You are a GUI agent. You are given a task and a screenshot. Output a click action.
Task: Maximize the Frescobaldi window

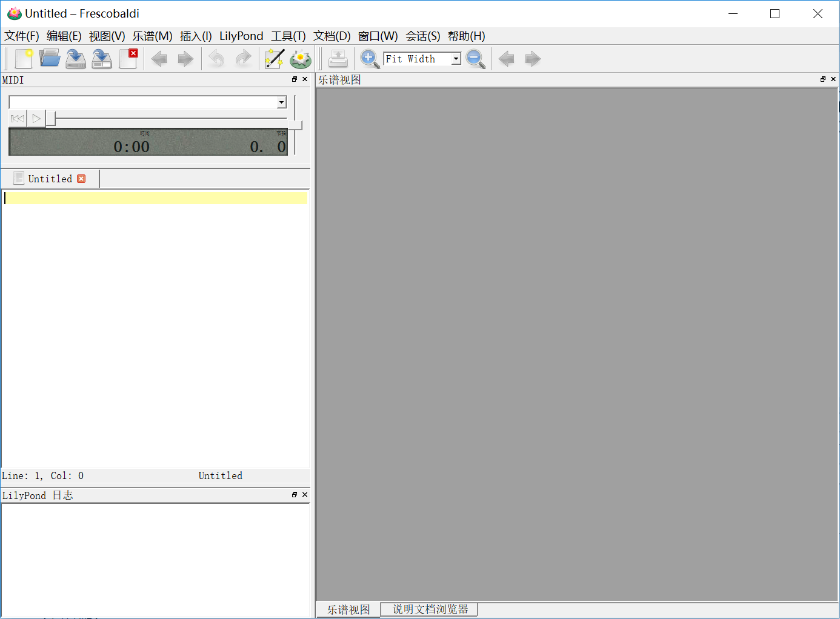coord(775,13)
